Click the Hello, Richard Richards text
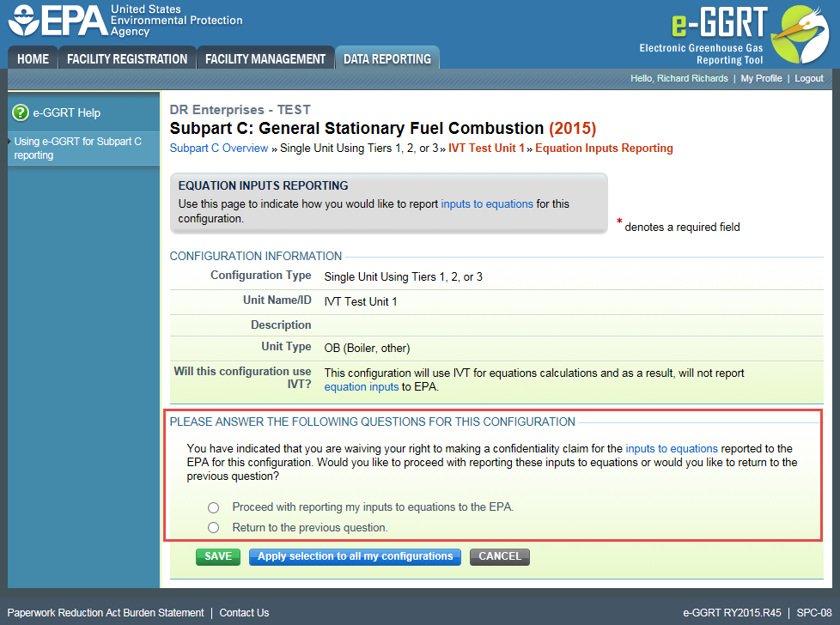Screen dimensions: 840x625 click(x=679, y=78)
